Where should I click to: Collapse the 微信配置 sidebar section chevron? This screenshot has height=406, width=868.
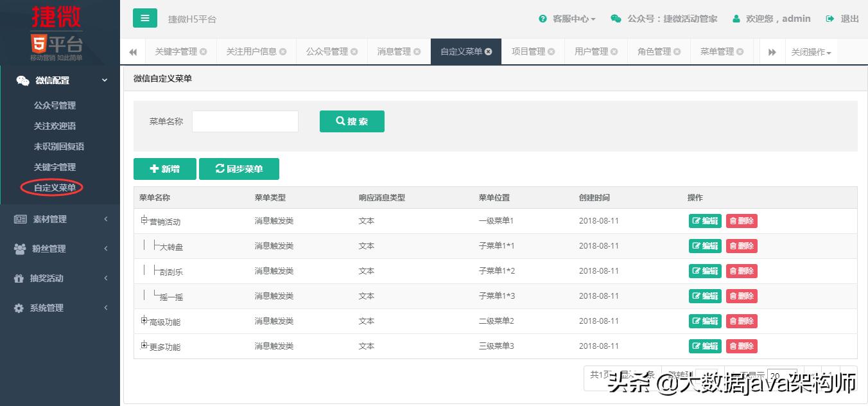tap(105, 80)
